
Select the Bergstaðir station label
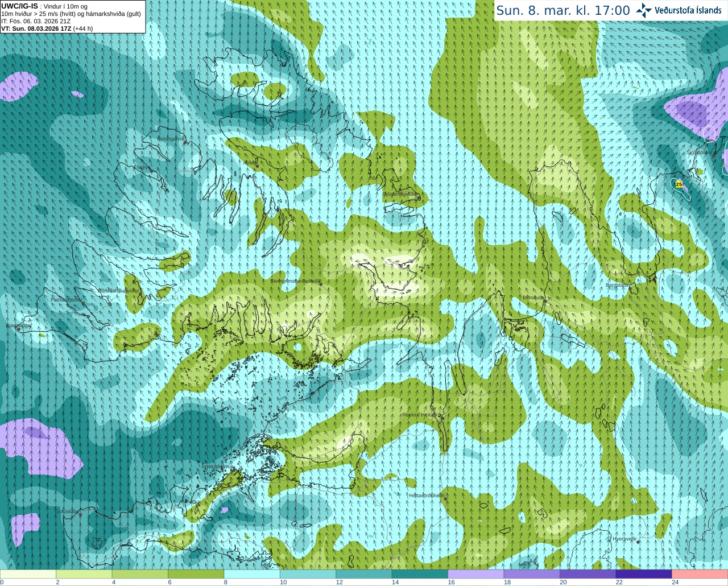click(618, 285)
